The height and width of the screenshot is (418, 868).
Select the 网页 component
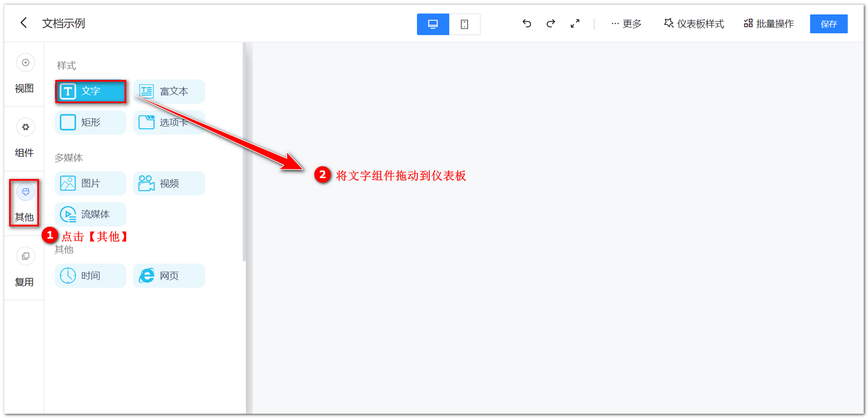tap(169, 276)
